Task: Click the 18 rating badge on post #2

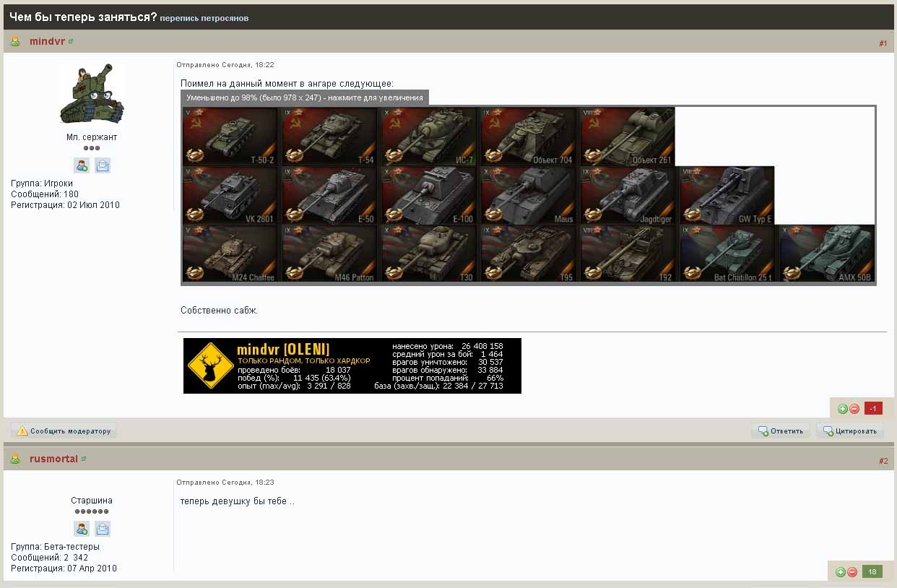Action: (872, 572)
